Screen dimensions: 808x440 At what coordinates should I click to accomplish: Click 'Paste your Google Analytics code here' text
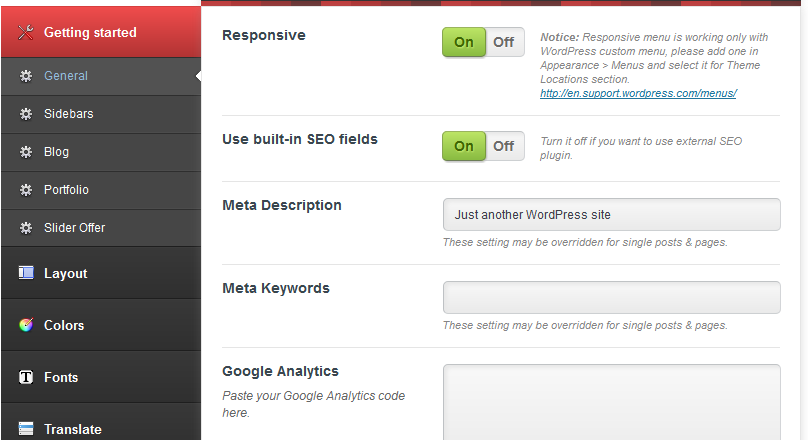point(313,404)
